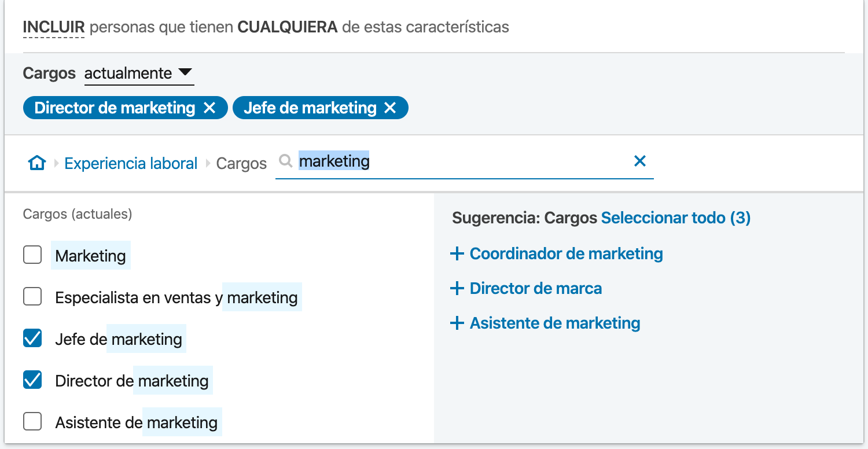Screen dimensions: 868x449
Task: Uncheck Director de marketing
Action: click(x=32, y=380)
